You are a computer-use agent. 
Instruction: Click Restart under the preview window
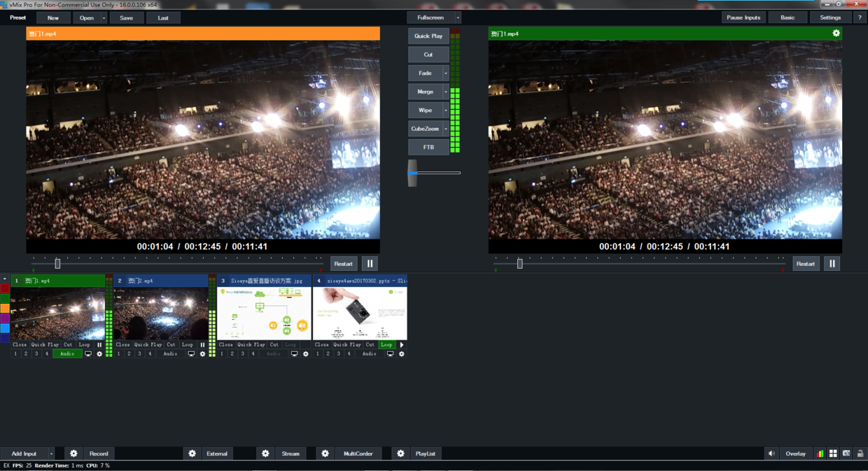(x=343, y=264)
